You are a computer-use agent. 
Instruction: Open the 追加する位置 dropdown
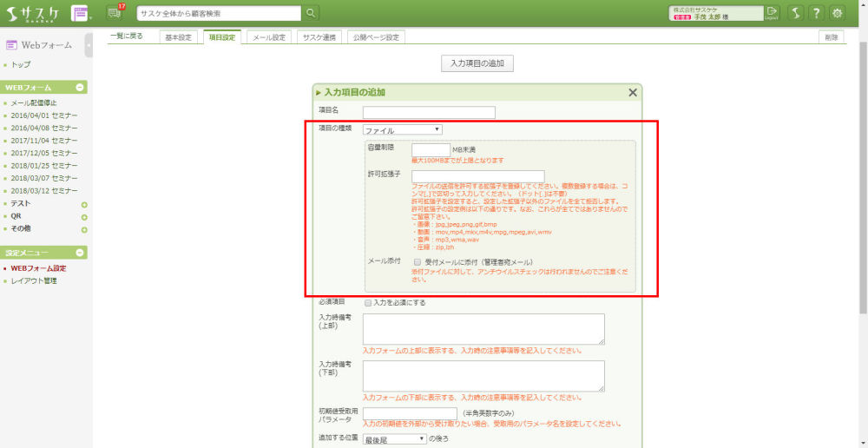[x=395, y=439]
